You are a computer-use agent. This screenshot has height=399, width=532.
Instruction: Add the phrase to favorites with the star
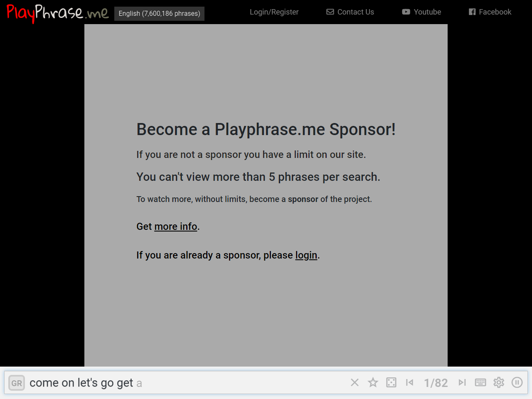tap(373, 382)
